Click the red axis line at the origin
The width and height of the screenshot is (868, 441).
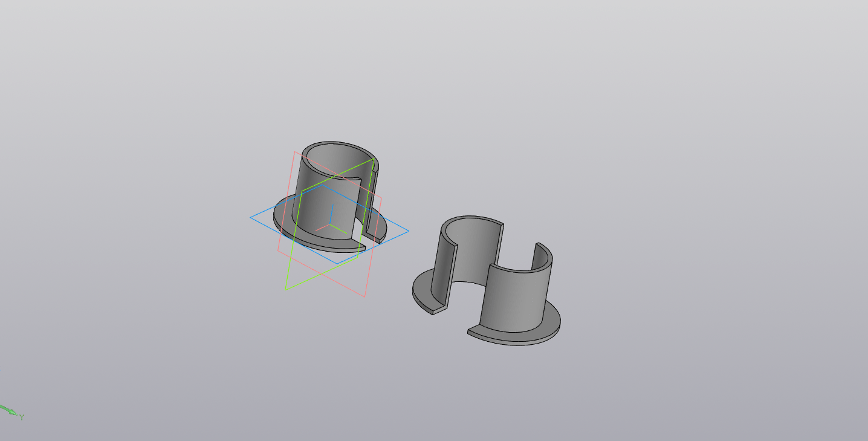pyautogui.click(x=323, y=227)
